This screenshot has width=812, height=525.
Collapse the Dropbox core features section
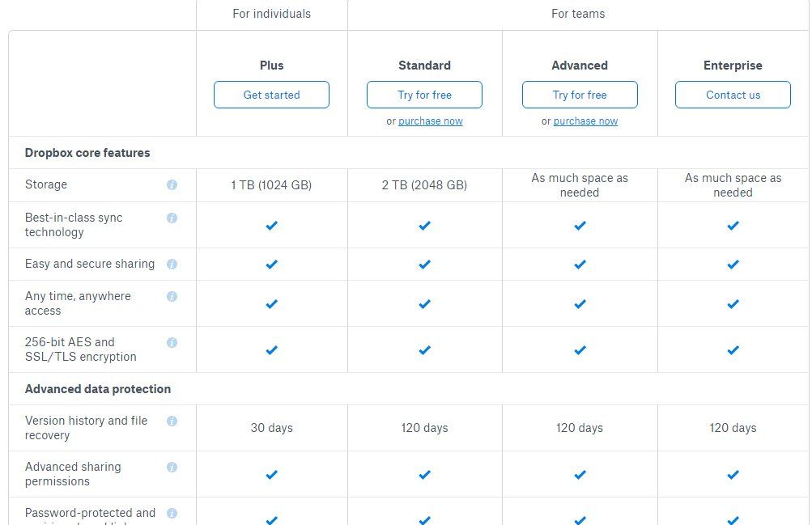pyautogui.click(x=87, y=153)
